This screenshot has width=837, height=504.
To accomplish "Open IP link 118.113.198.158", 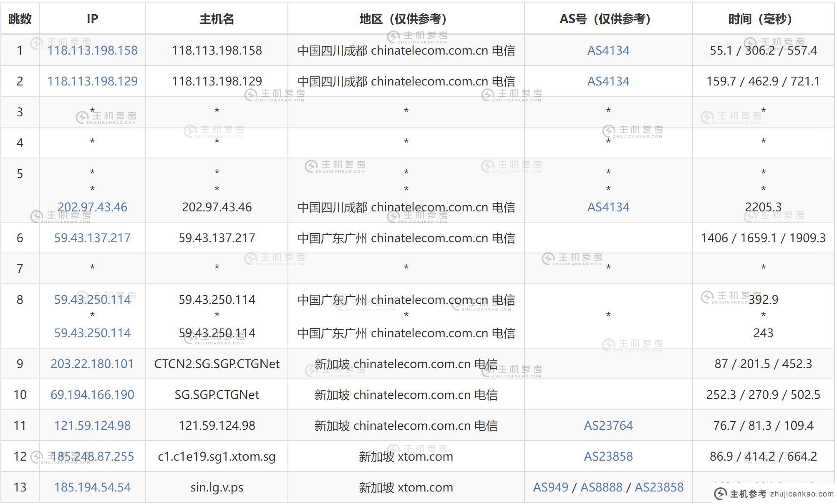I will point(92,50).
